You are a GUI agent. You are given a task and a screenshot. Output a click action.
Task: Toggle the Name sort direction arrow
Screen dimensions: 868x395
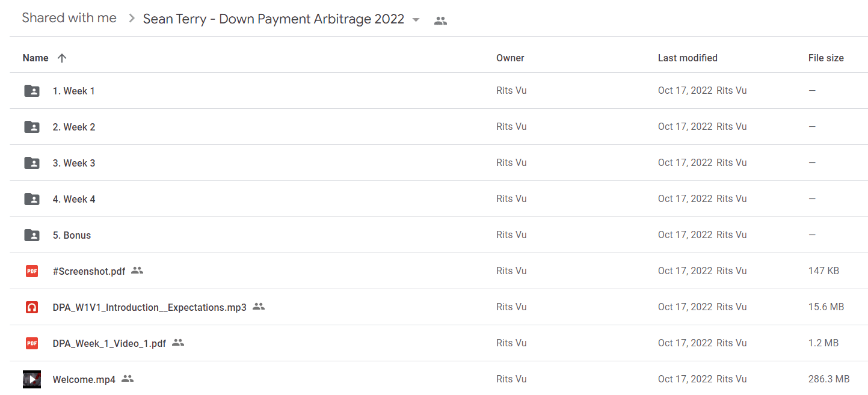coord(61,58)
